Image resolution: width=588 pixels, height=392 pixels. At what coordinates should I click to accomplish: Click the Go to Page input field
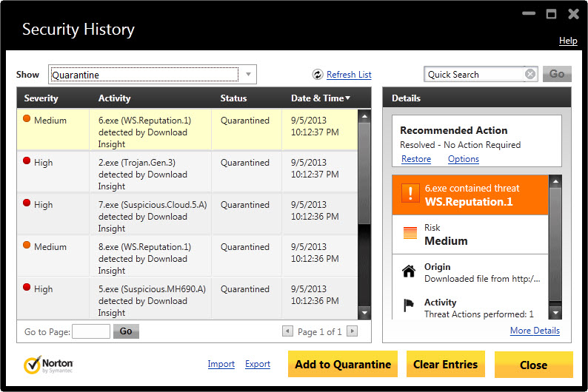[x=91, y=331]
